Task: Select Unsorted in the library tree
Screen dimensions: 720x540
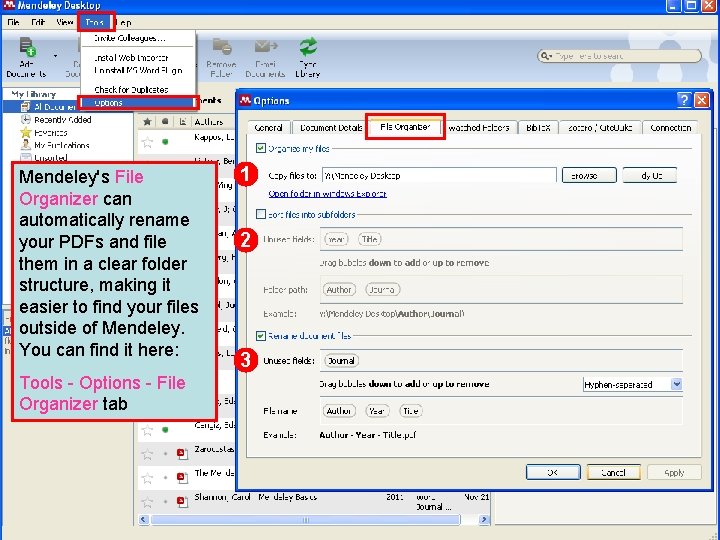Action: click(51, 158)
